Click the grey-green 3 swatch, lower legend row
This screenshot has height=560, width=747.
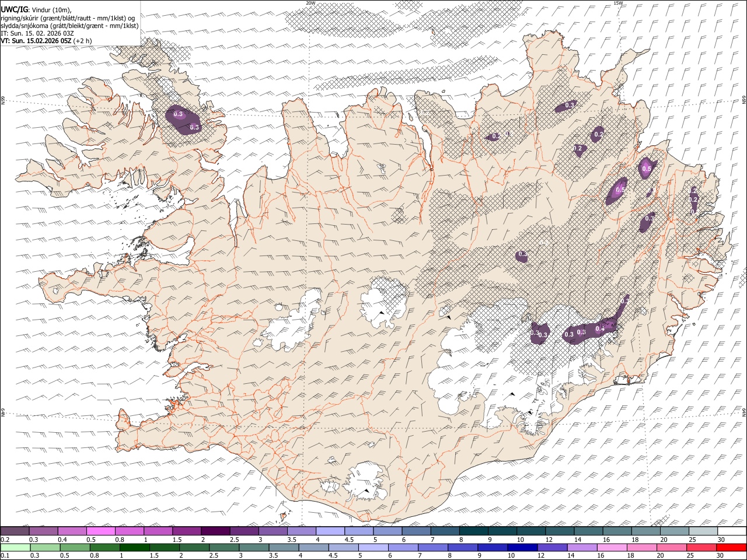pyautogui.click(x=253, y=547)
